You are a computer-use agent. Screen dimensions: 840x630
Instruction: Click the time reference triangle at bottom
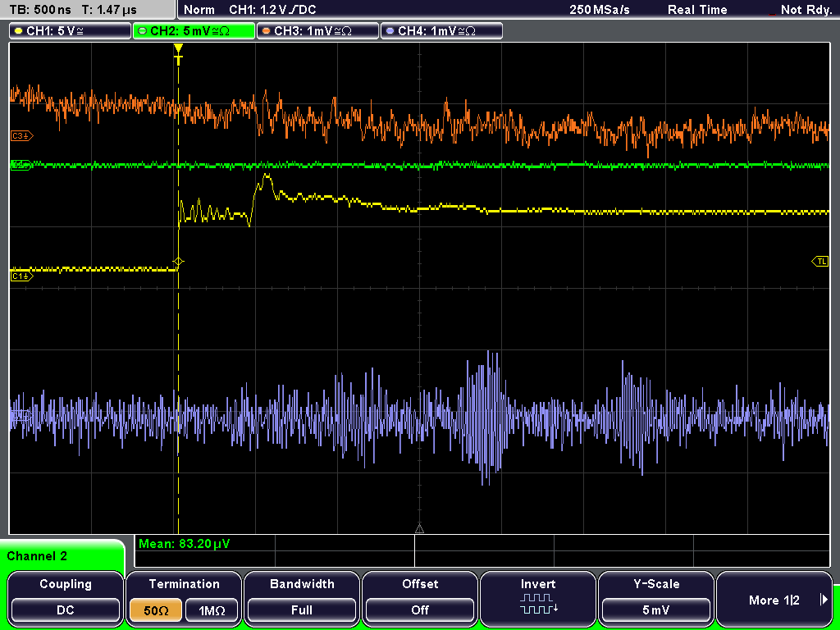point(419,529)
